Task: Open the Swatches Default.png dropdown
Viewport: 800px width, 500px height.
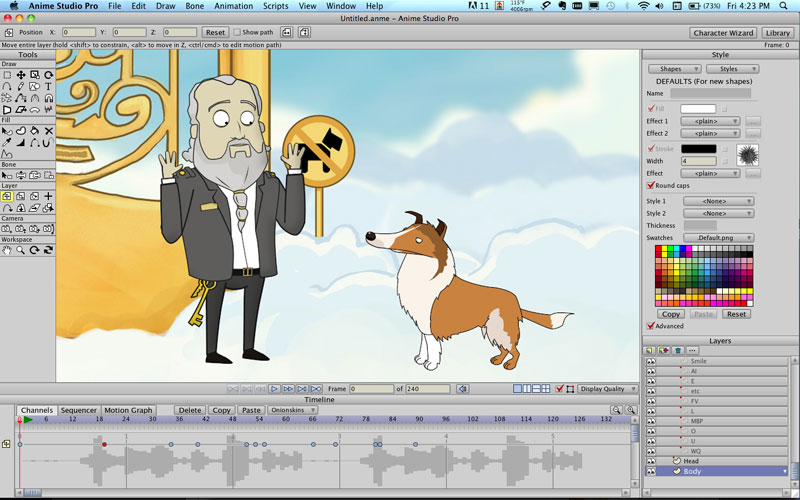Action: [x=718, y=237]
